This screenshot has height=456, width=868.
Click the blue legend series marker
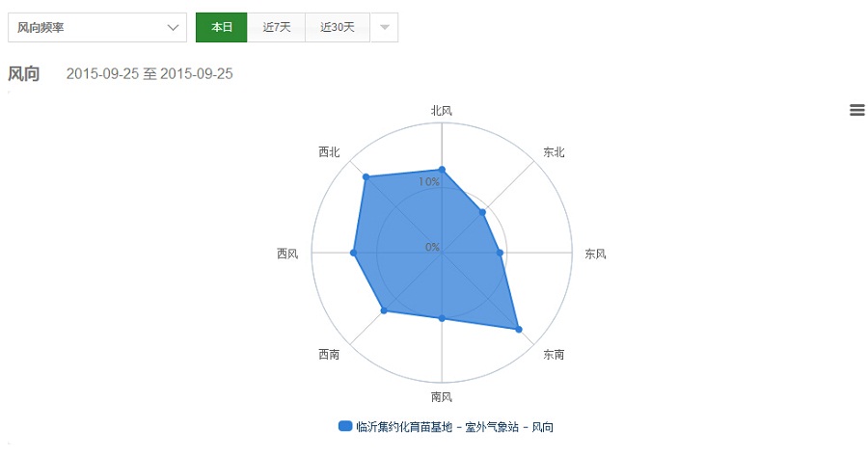coord(345,426)
